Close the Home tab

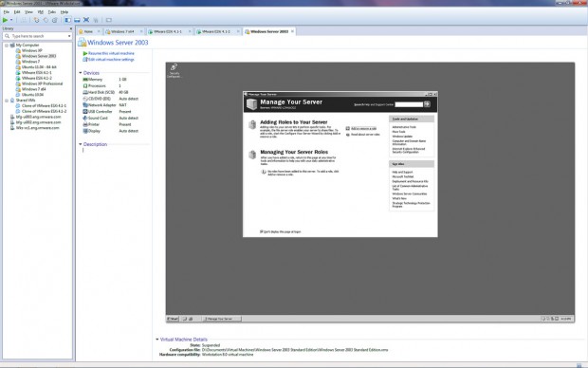coord(99,31)
